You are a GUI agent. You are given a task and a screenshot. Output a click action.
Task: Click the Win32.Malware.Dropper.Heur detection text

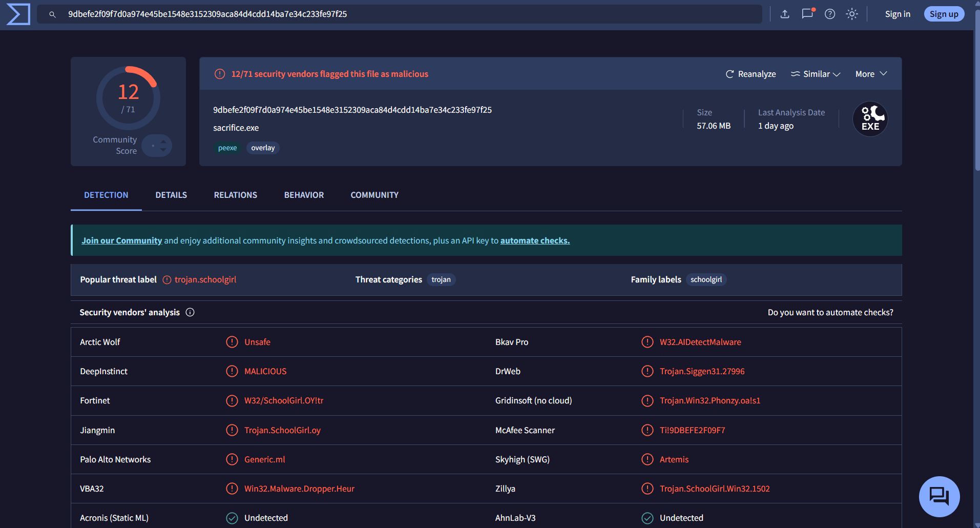click(299, 489)
